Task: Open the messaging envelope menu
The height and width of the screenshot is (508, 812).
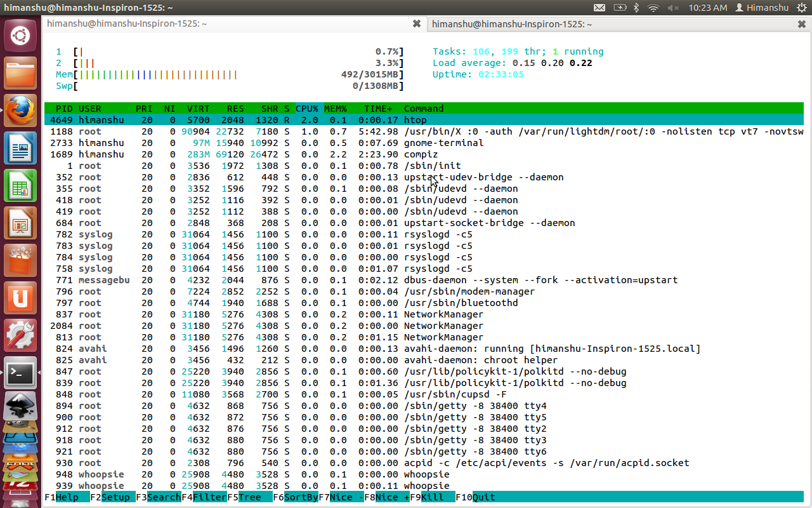Action: pos(600,7)
